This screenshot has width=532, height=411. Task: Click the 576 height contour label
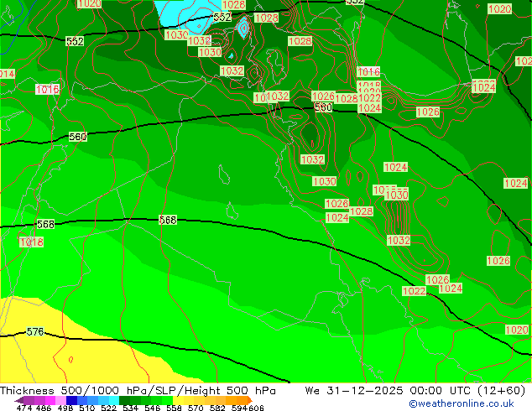point(35,331)
